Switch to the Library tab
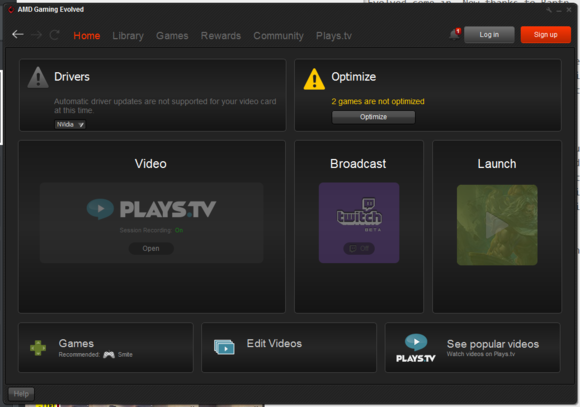 128,36
